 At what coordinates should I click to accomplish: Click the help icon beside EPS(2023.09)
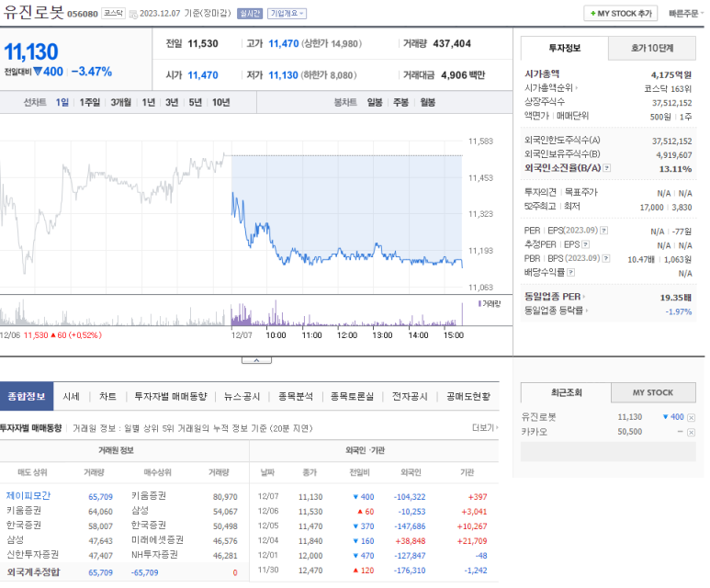[x=604, y=231]
